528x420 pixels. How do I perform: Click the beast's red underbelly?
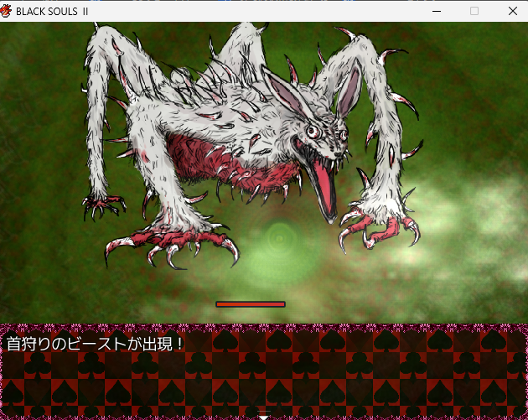point(218,155)
